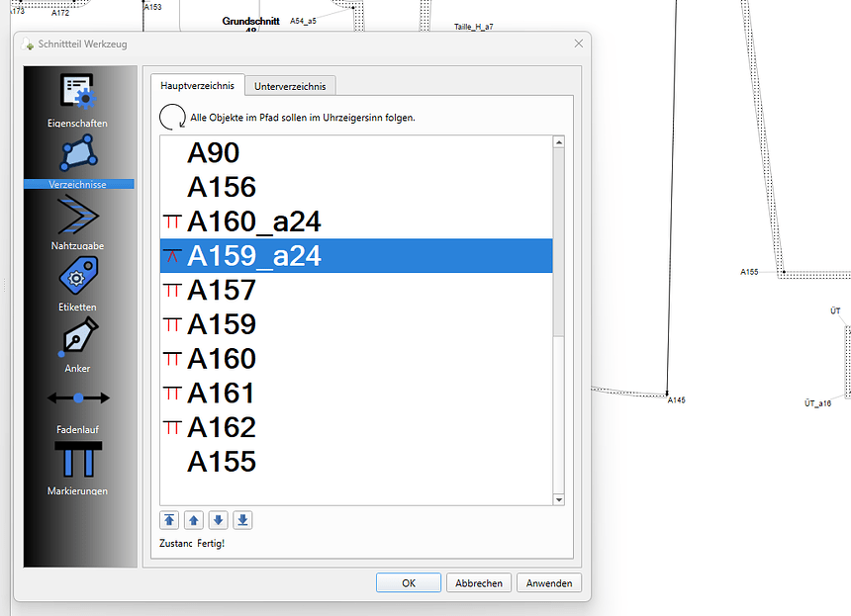The image size is (851, 616).
Task: Click the list scrollbar down arrow
Action: (558, 499)
